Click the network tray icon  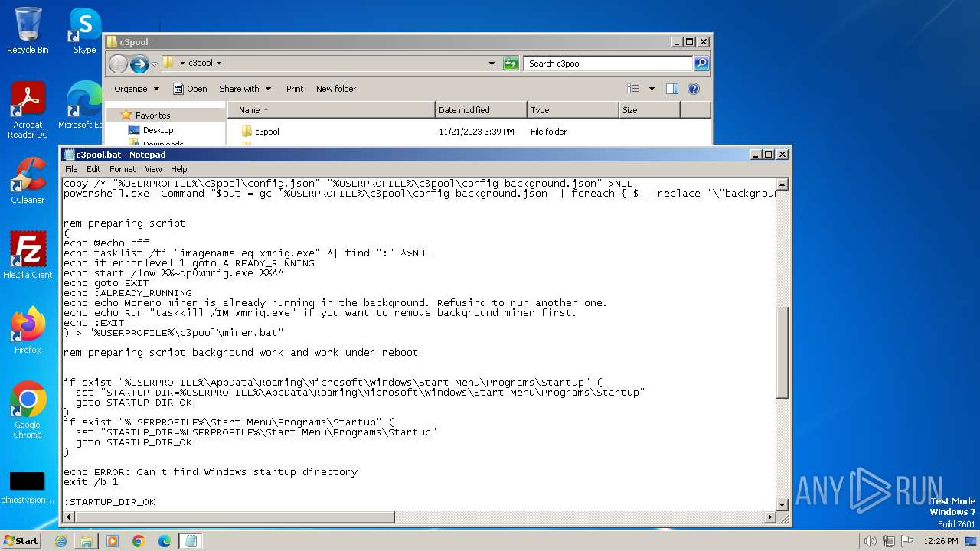(x=888, y=541)
